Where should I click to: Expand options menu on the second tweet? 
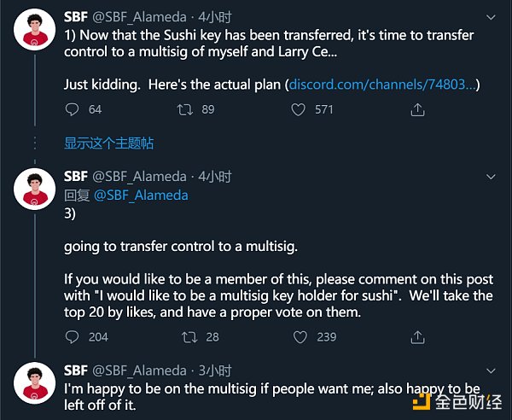click(490, 177)
